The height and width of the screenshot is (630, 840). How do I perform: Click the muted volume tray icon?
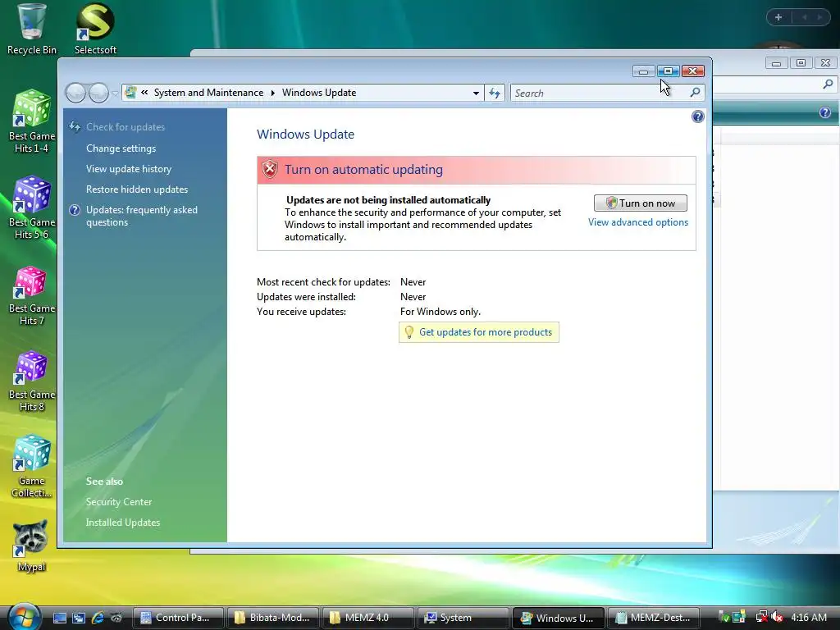point(778,617)
